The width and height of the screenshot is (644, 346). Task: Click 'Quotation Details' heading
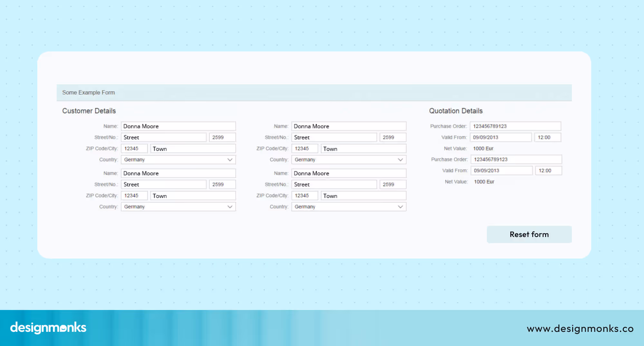pos(456,111)
